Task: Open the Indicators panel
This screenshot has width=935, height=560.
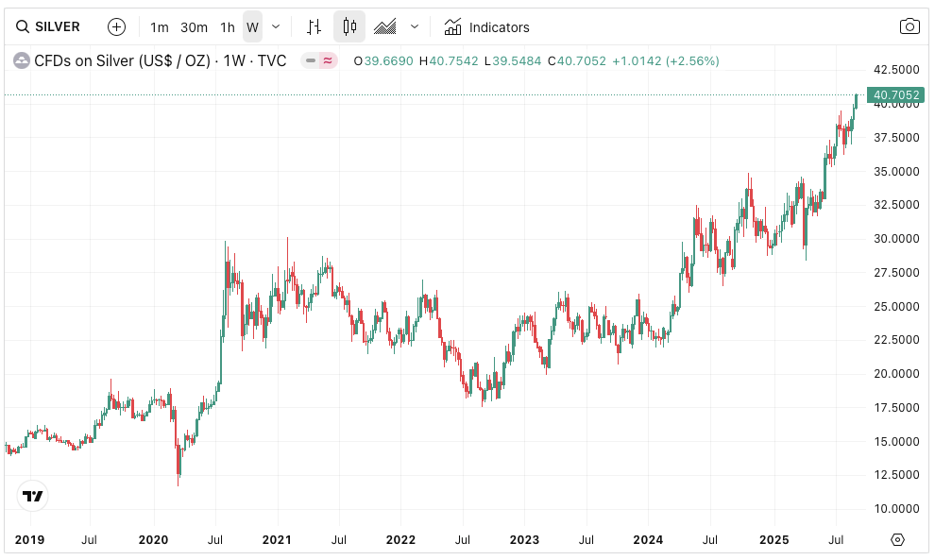Action: (486, 26)
